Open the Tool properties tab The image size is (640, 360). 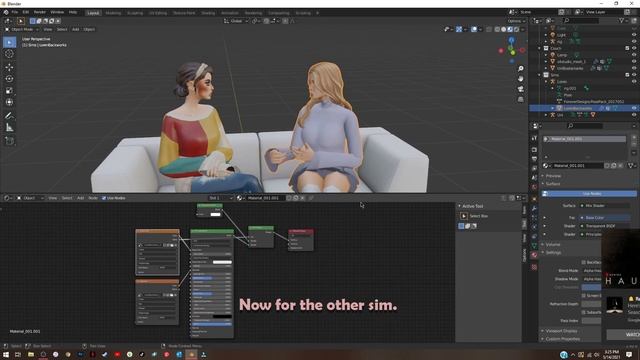(534, 139)
